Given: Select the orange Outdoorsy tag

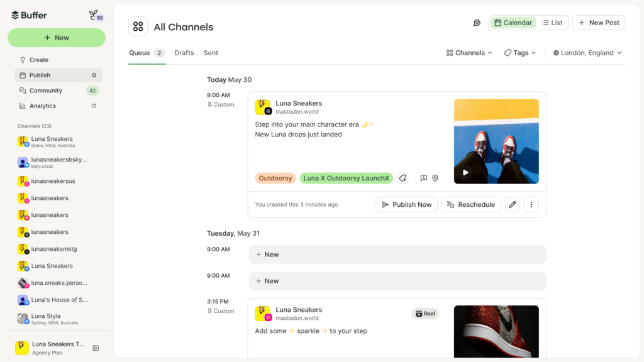Looking at the screenshot, I should pos(275,178).
